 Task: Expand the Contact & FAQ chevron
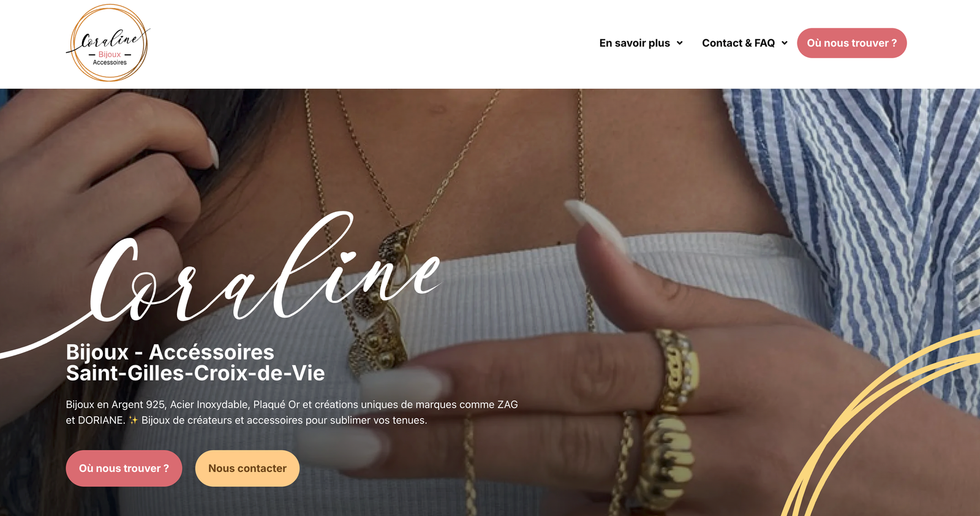coord(784,43)
